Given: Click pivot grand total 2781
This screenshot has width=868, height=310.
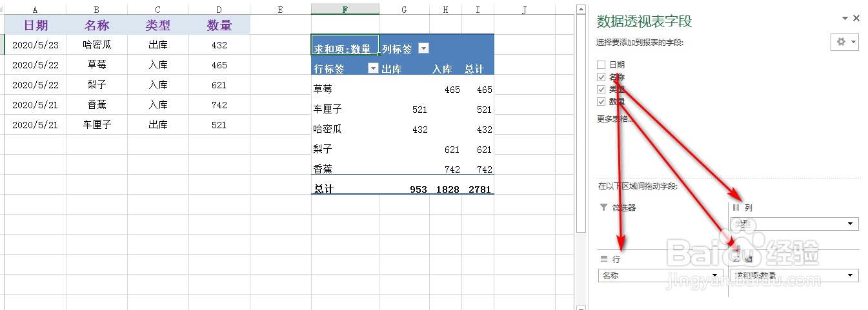Looking at the screenshot, I should pos(479,189).
